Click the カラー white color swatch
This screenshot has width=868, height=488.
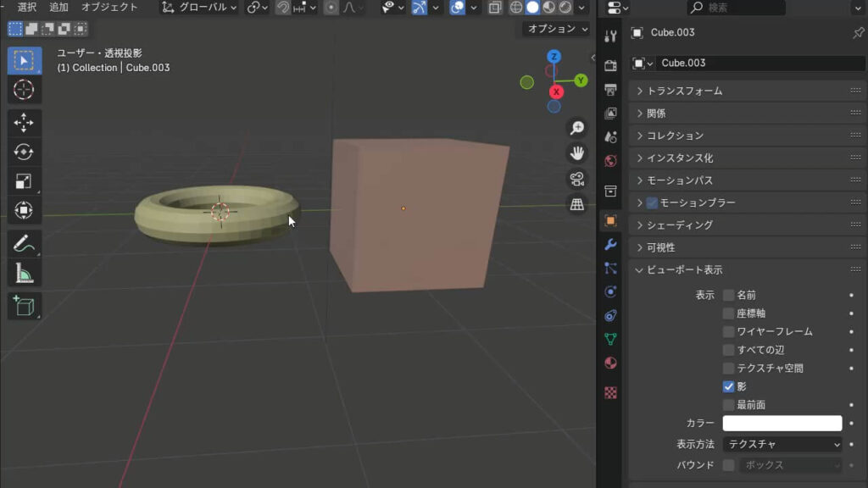click(x=782, y=424)
